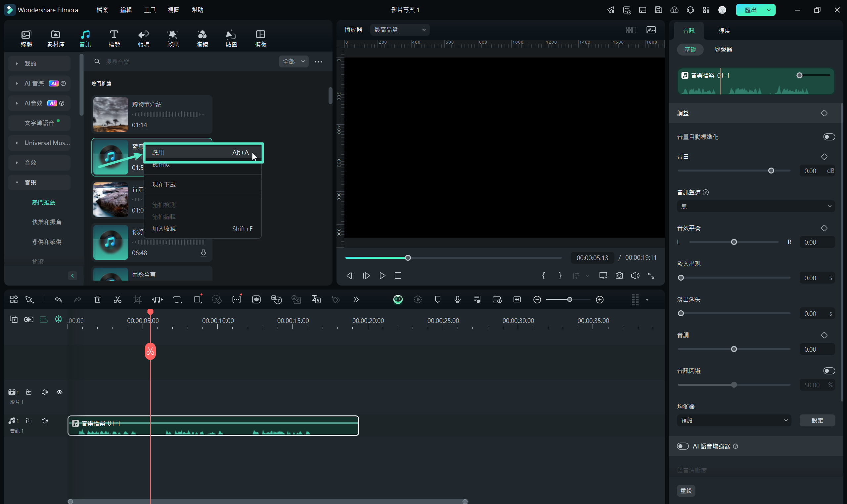Select 現在下載 from context menu
Screen dimensions: 847x504
[x=164, y=184]
